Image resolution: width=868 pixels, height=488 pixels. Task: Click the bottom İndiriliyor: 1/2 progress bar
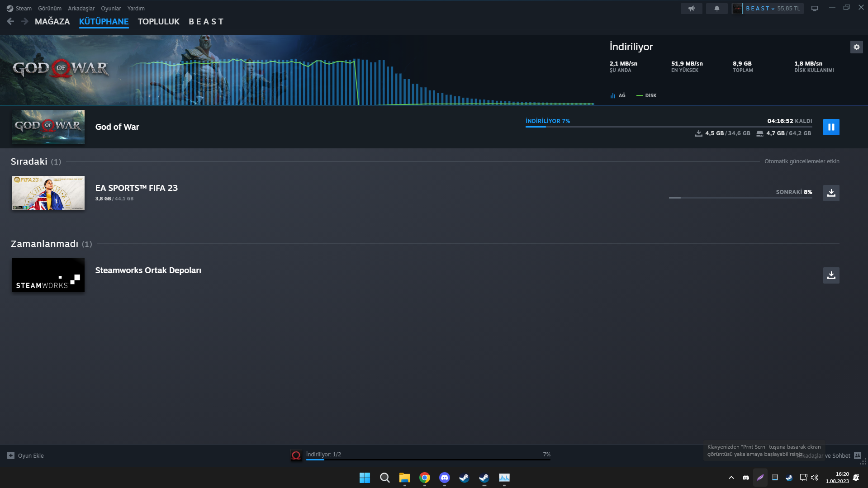[428, 460]
